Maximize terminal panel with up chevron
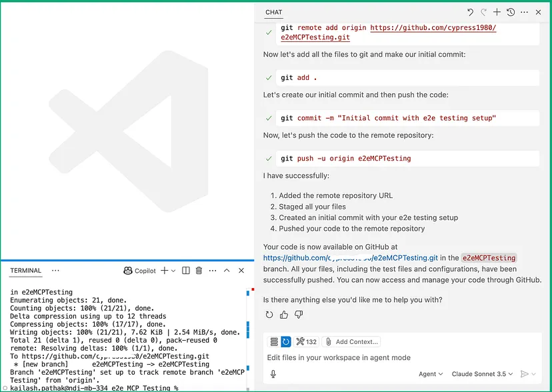Image resolution: width=552 pixels, height=392 pixels. pos(227,271)
